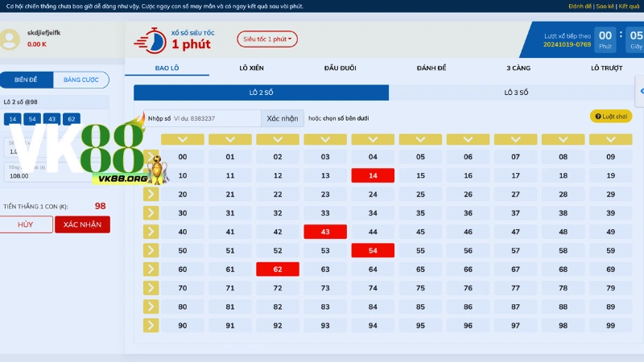Switch to the Lô 3 Số tab
Image resolution: width=644 pixels, height=362 pixels.
(x=516, y=93)
